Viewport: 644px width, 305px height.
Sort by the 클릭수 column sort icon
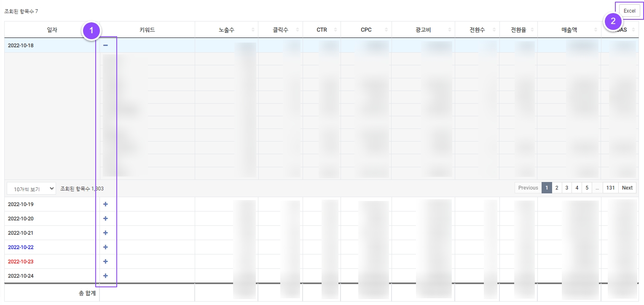[297, 30]
